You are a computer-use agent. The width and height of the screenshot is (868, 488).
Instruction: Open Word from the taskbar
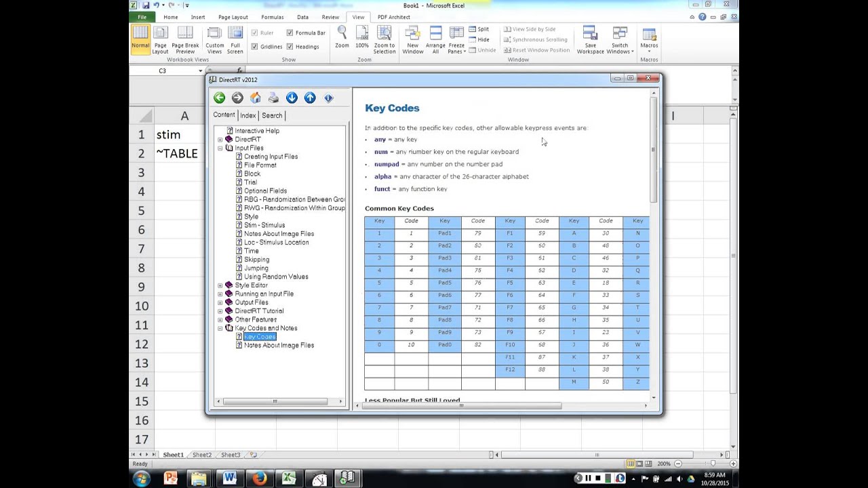[x=229, y=479]
